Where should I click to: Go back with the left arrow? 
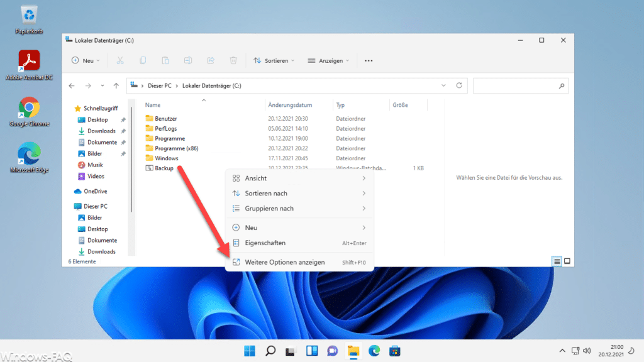tap(72, 85)
